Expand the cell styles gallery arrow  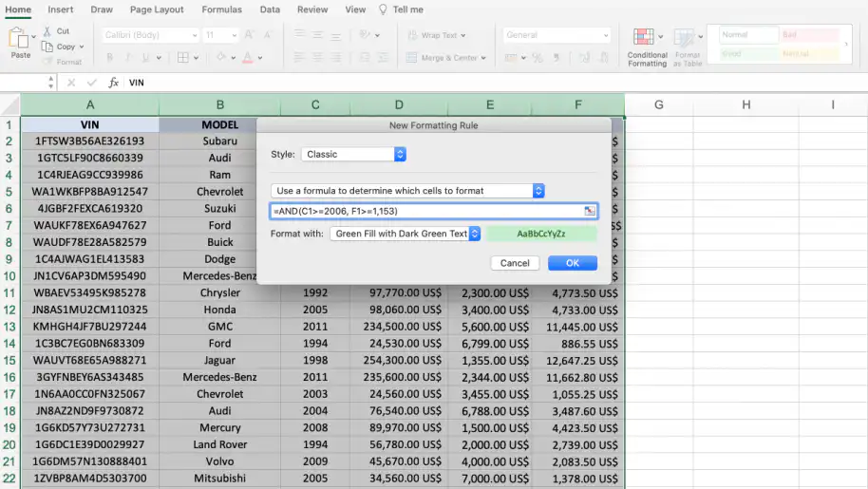[846, 44]
